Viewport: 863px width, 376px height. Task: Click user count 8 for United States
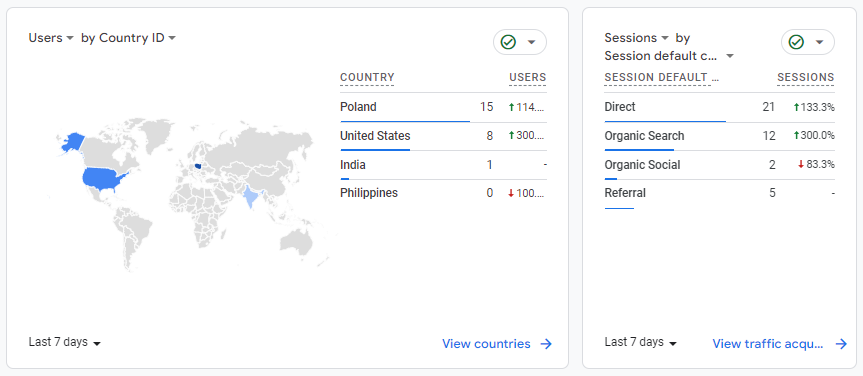click(490, 136)
